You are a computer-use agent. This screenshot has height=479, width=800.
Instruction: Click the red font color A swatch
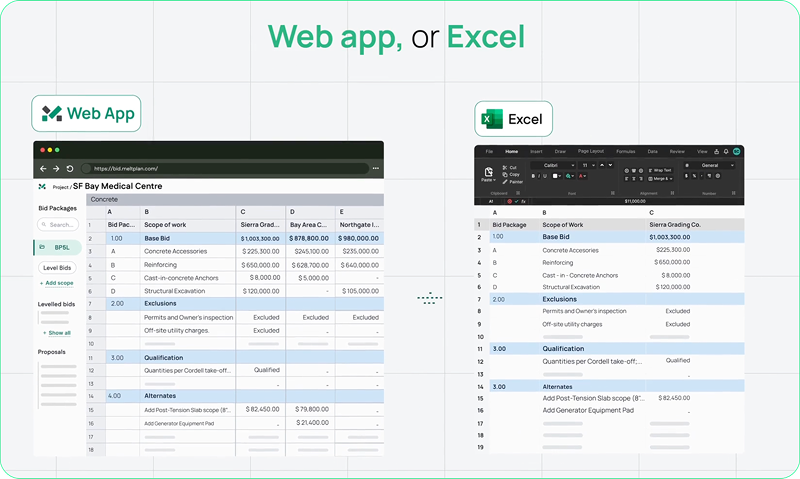pos(581,176)
